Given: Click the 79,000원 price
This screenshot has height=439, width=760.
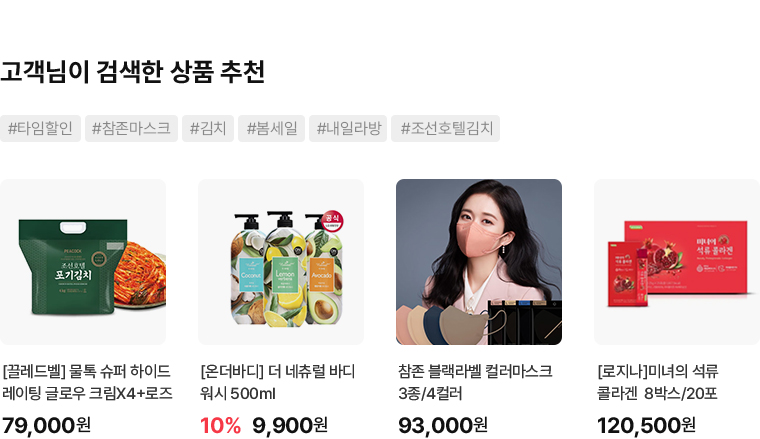Looking at the screenshot, I should (x=46, y=425).
